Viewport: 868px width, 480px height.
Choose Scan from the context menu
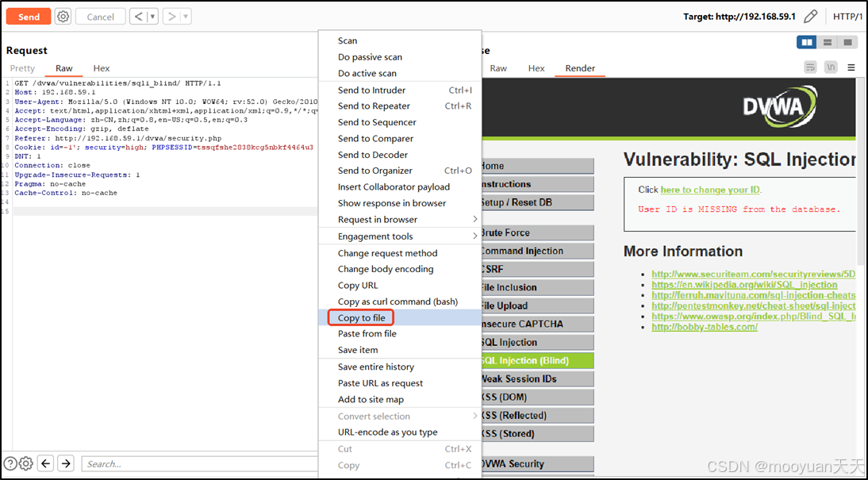[400, 41]
